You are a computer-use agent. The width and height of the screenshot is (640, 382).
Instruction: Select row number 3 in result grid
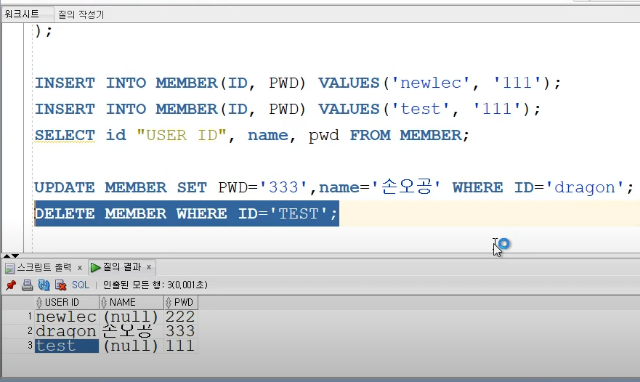(x=30, y=345)
